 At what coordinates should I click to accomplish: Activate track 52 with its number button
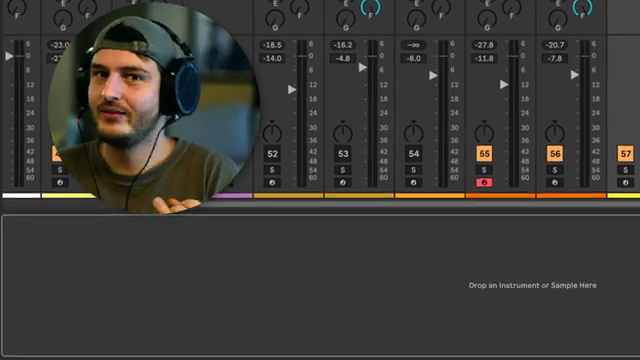tap(272, 154)
